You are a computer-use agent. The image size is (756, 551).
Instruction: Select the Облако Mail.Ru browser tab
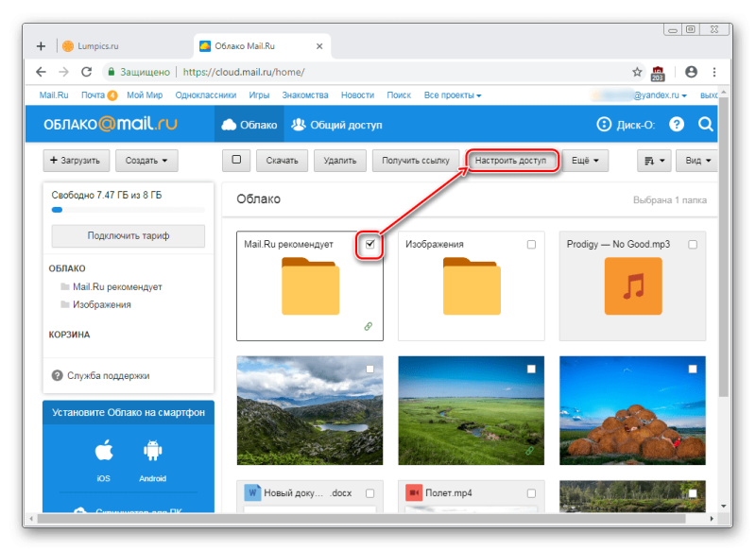(263, 46)
